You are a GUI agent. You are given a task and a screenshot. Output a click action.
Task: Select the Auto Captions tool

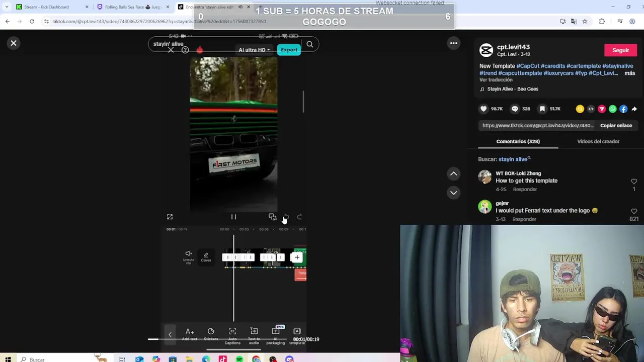[x=232, y=335]
